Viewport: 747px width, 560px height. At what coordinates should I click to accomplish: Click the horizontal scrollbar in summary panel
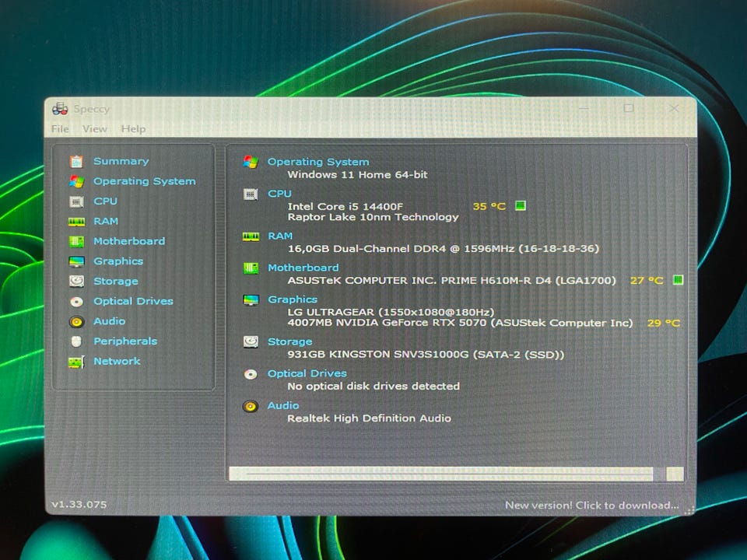pyautogui.click(x=456, y=474)
